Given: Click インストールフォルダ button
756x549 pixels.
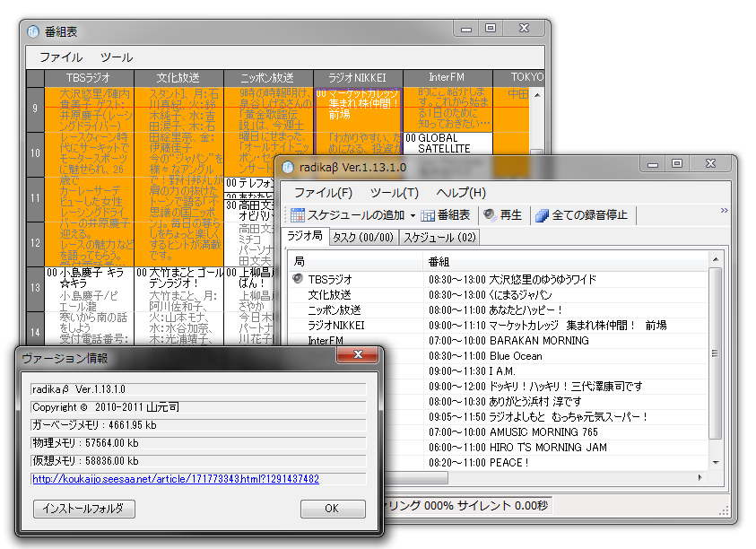Looking at the screenshot, I should pos(84,509).
